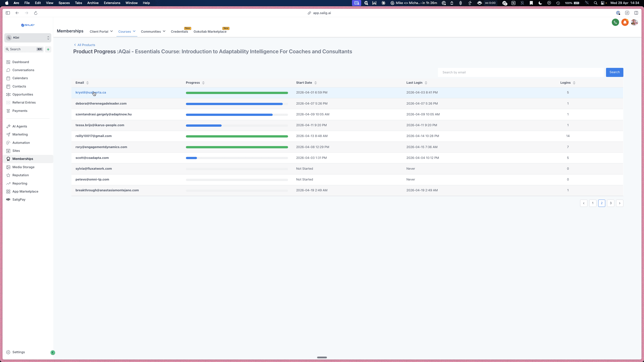Open the Payments sidebar item

(x=20, y=111)
